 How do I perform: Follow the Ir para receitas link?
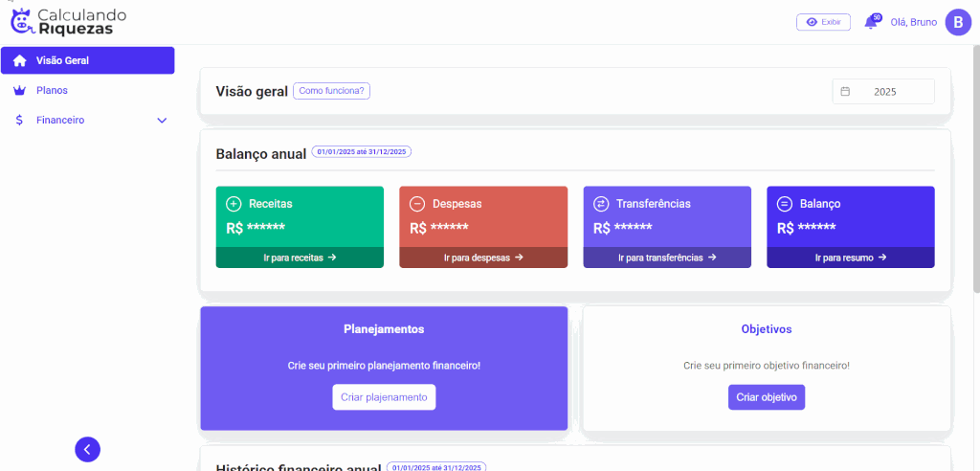[x=300, y=258]
